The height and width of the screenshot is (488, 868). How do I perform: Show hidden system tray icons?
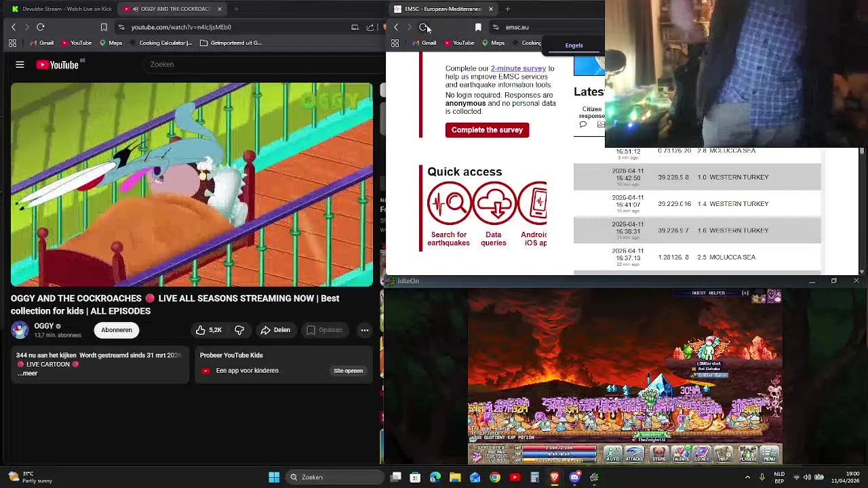(747, 477)
